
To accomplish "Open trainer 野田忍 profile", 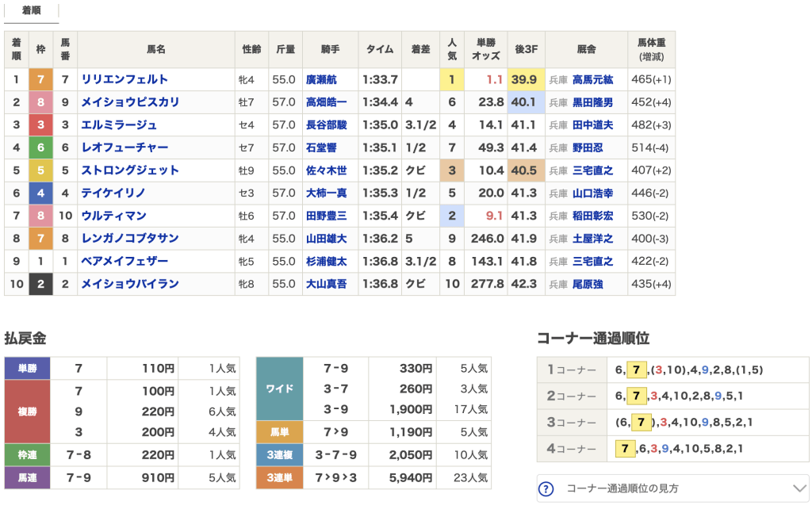I will click(588, 148).
